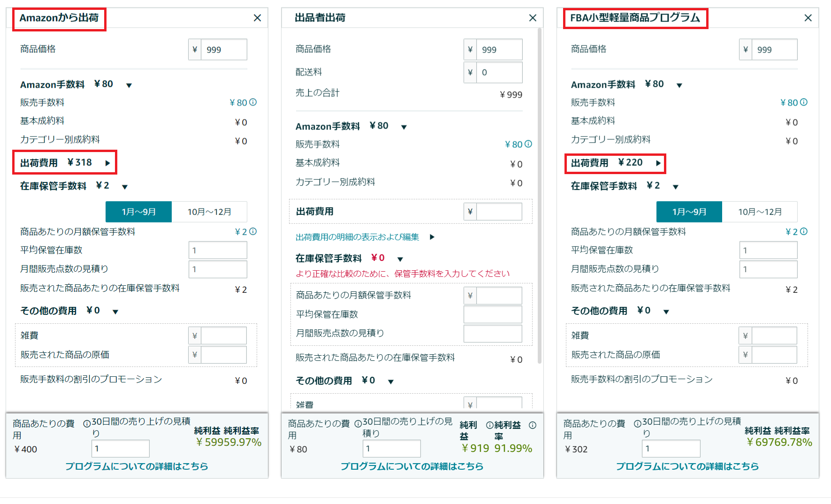Collapse その他の費用 section in 出品者出荷
This screenshot has width=831, height=504.
tap(391, 382)
